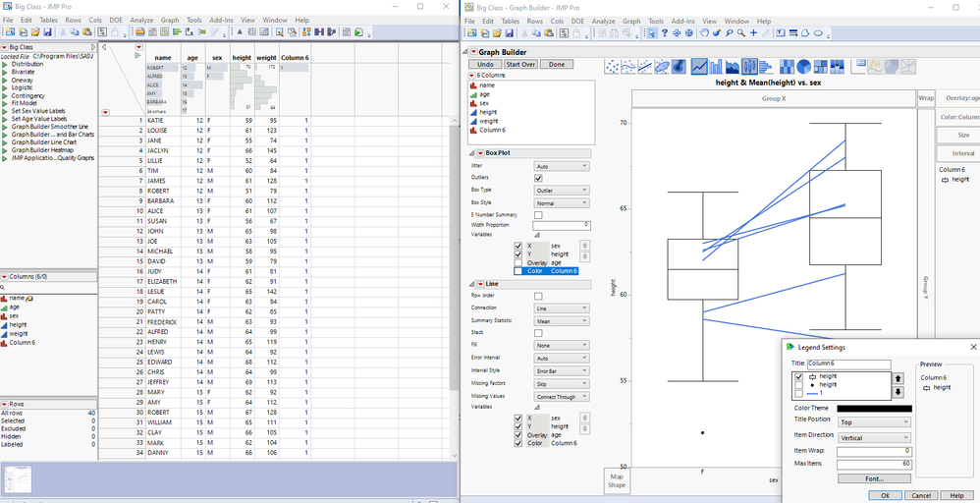Select the Box Plot element icon

click(x=751, y=67)
